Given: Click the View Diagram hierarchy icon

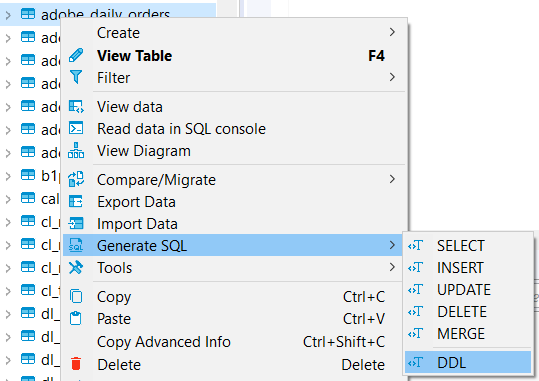Looking at the screenshot, I should 76,150.
